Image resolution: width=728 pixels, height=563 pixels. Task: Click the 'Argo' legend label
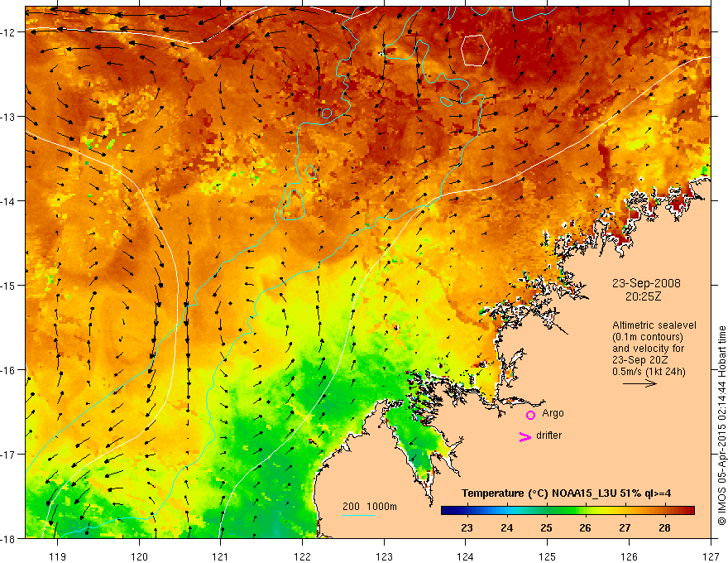point(553,413)
